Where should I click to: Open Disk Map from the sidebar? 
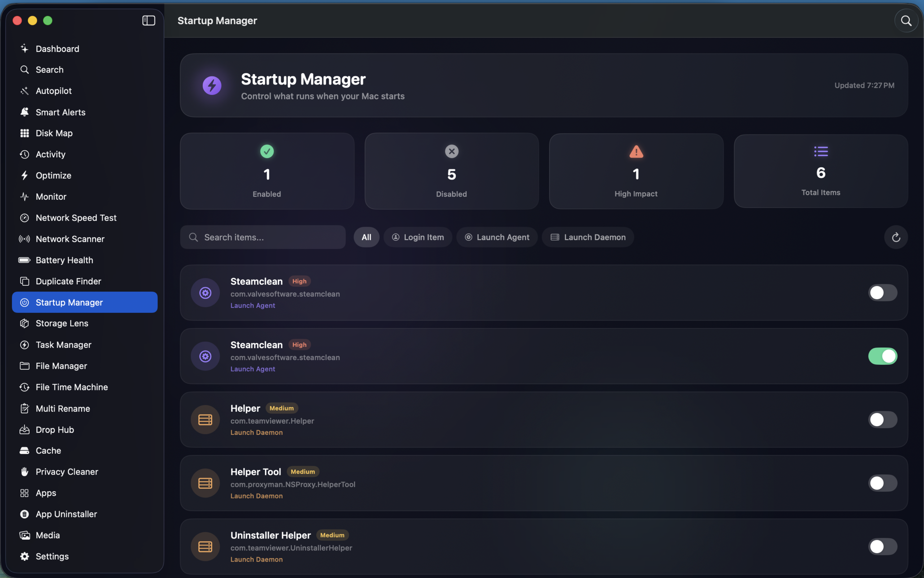click(84, 133)
